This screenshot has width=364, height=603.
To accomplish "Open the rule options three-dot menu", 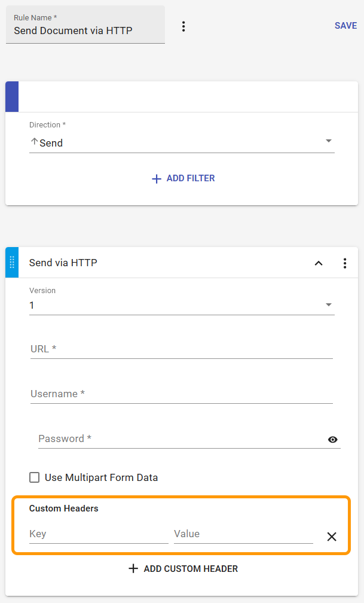I will (183, 26).
